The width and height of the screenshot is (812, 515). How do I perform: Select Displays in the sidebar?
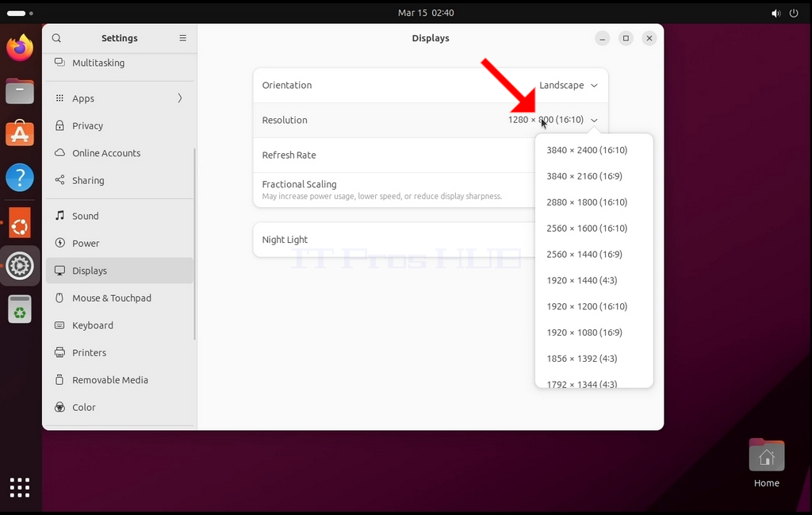[120, 271]
